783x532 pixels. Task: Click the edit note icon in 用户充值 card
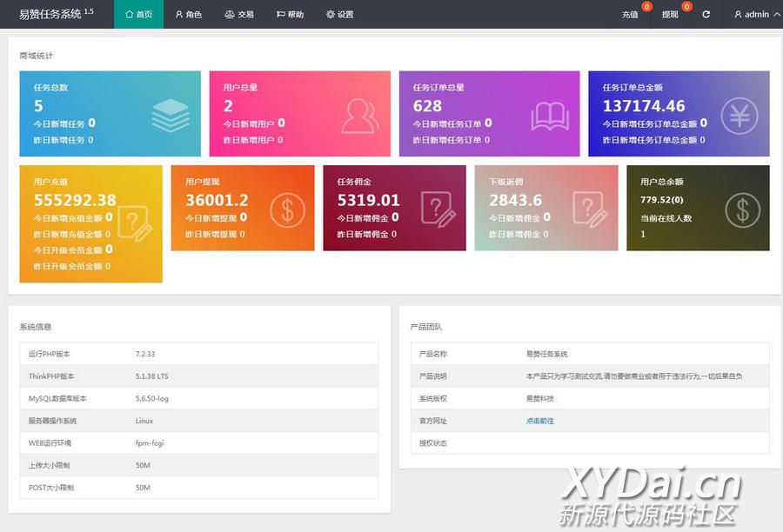point(135,224)
